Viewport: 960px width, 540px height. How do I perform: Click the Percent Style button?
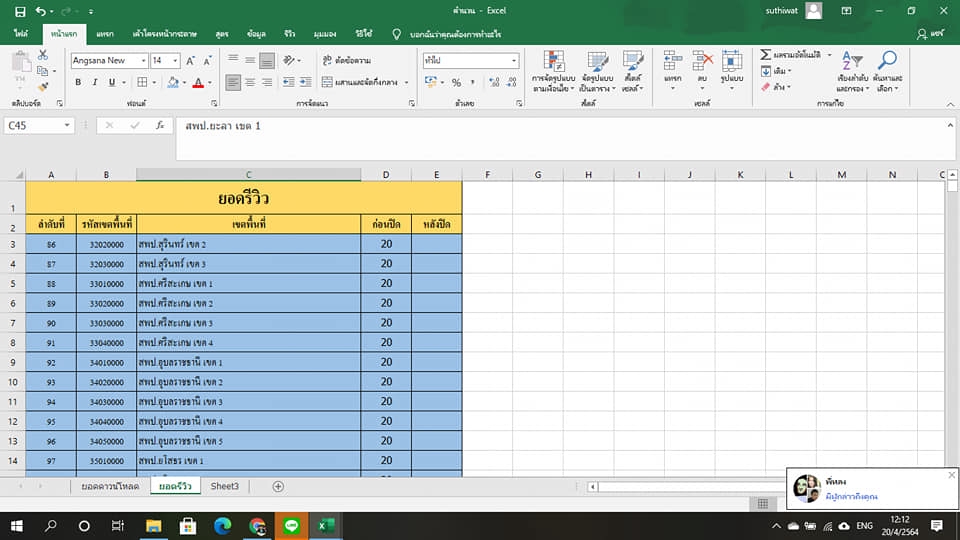(x=456, y=83)
